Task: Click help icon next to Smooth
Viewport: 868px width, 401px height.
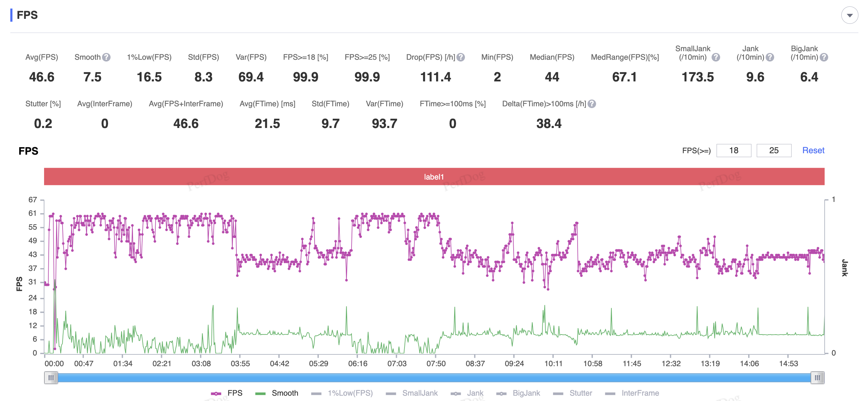Action: (x=106, y=57)
